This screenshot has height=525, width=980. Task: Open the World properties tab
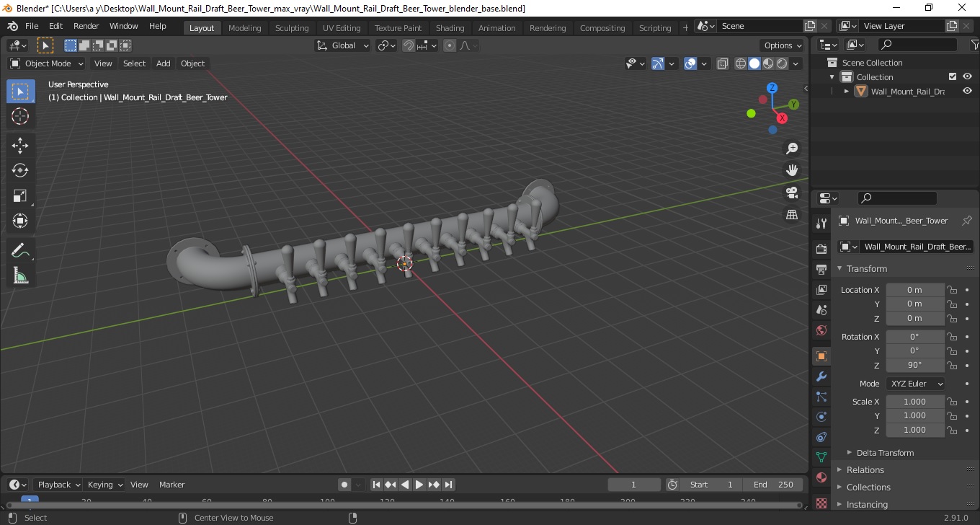tap(821, 330)
